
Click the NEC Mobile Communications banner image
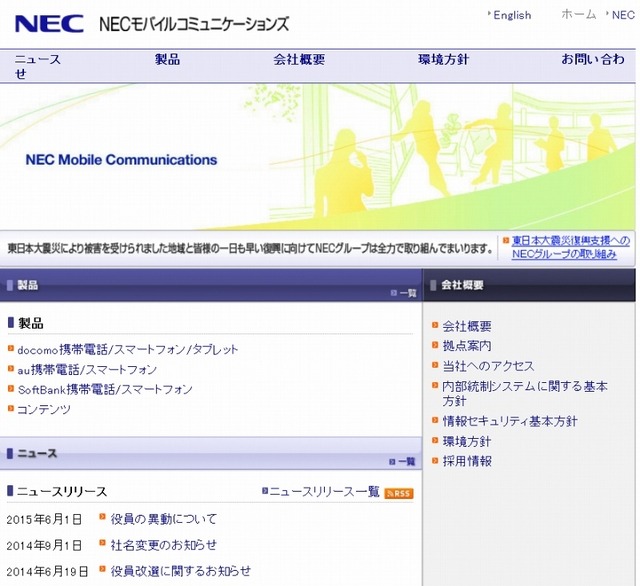pyautogui.click(x=318, y=157)
